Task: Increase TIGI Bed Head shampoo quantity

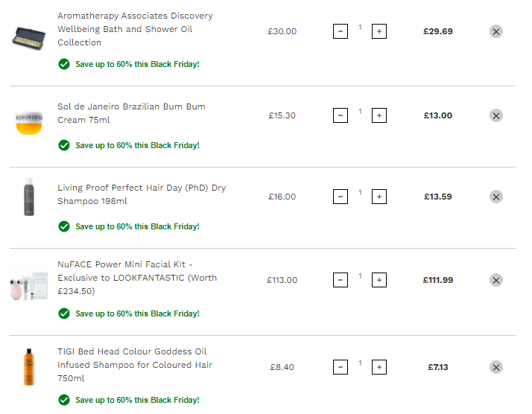Action: (379, 367)
